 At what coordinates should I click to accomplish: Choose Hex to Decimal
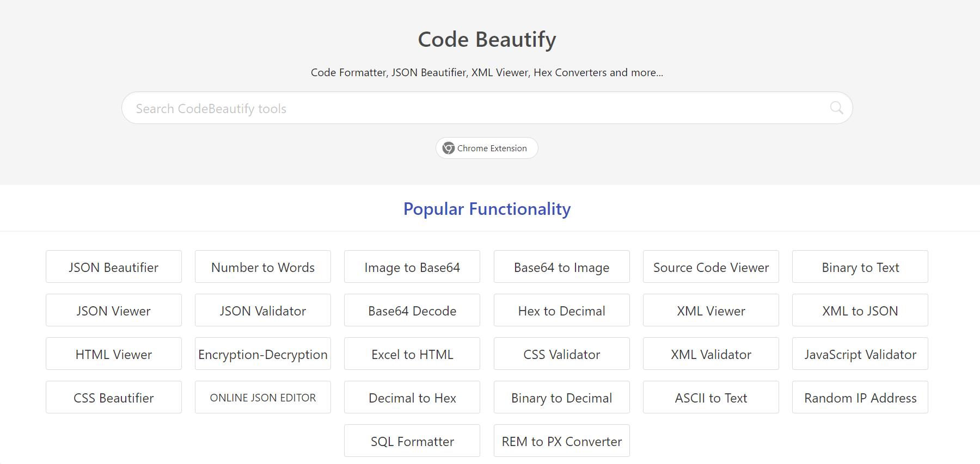coord(562,310)
